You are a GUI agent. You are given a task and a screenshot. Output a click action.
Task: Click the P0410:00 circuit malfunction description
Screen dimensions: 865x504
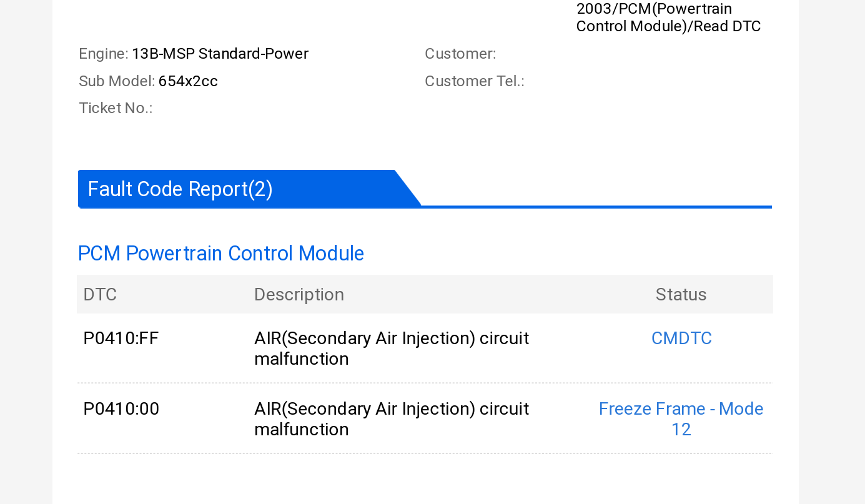[x=391, y=419]
